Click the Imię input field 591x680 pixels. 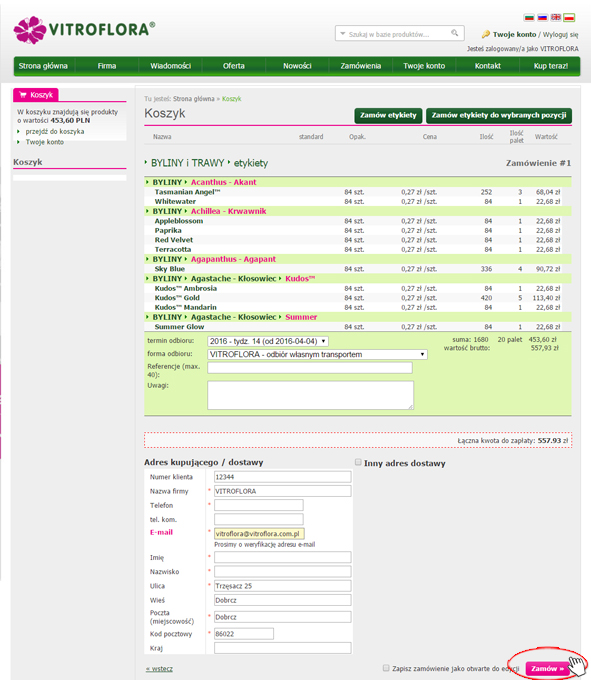(x=283, y=557)
